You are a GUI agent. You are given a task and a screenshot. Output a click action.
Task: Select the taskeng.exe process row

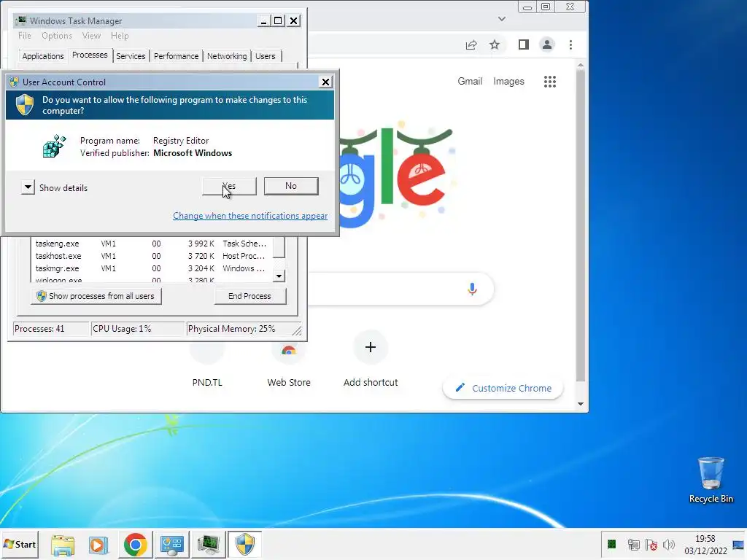tap(152, 244)
